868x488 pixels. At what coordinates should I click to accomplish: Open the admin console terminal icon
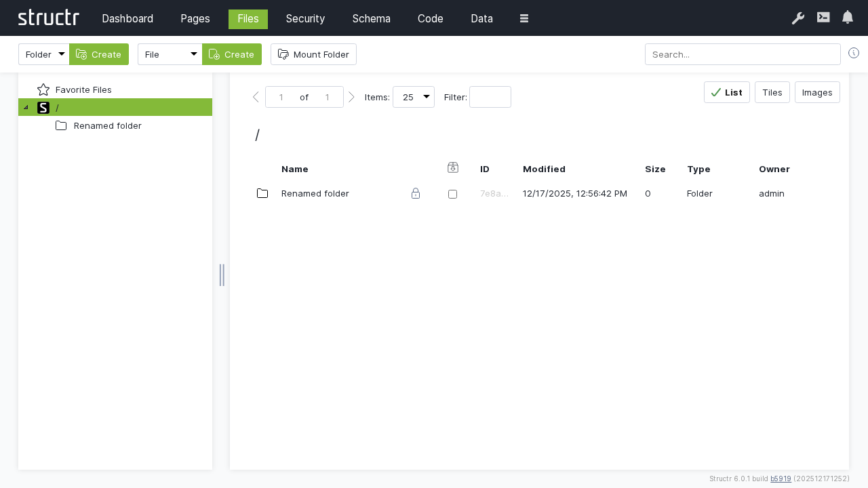pos(823,18)
